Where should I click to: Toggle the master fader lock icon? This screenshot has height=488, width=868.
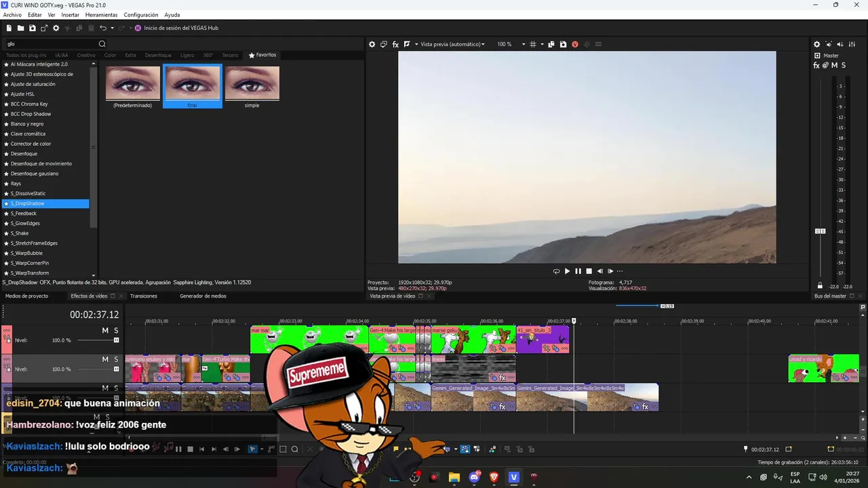[x=820, y=285]
